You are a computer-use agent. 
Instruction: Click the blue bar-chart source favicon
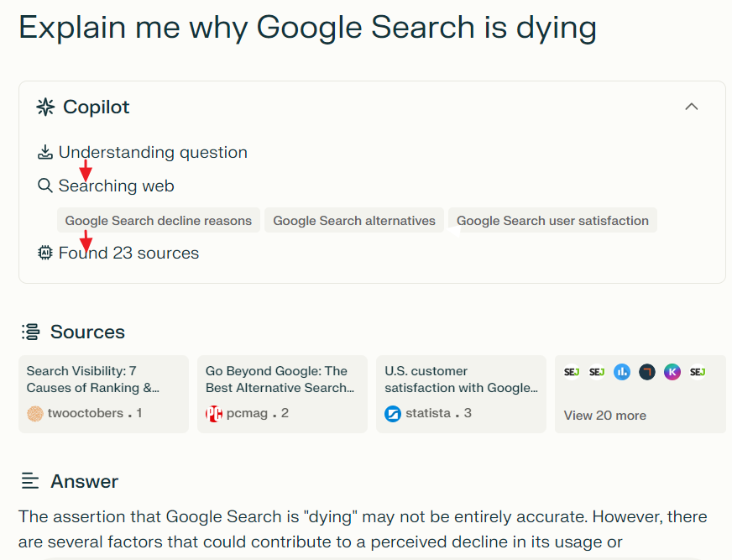tap(622, 372)
